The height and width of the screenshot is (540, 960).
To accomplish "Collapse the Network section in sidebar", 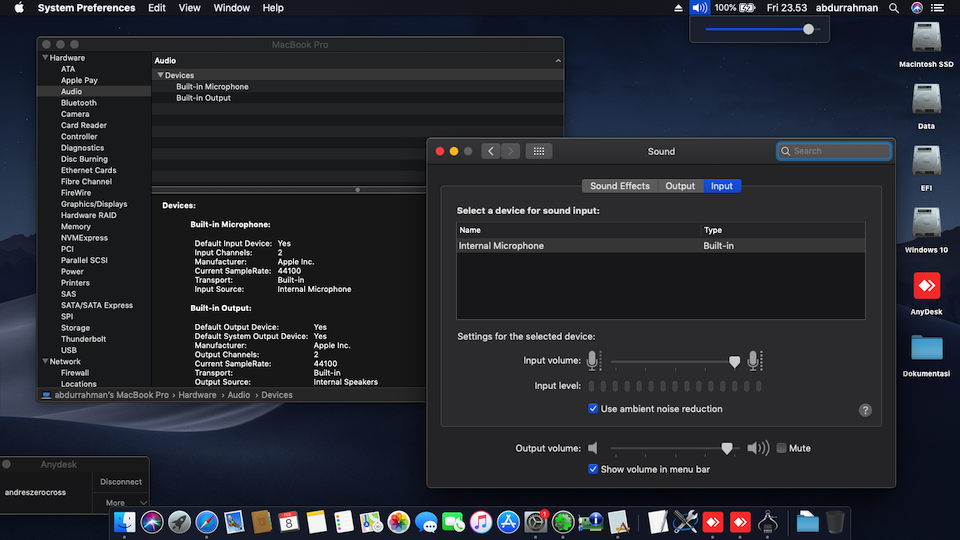I will coord(44,362).
